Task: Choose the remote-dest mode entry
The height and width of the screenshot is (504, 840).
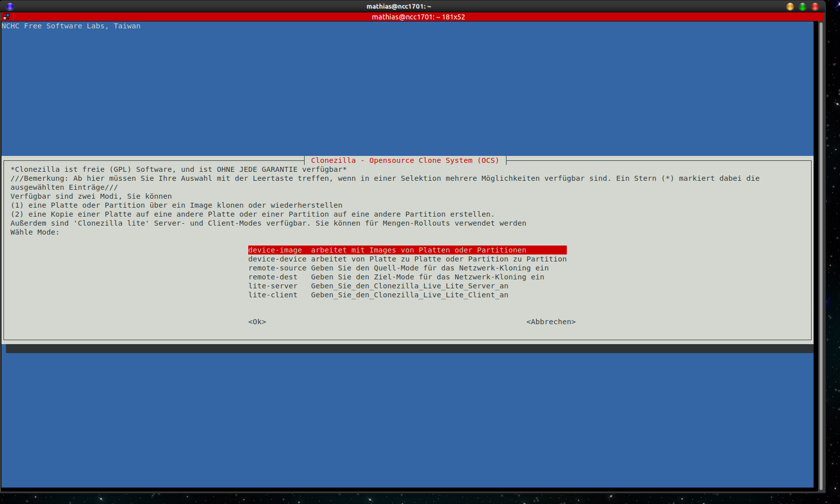Action: click(396, 277)
